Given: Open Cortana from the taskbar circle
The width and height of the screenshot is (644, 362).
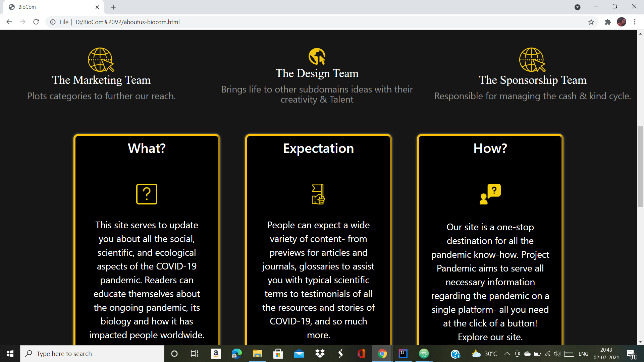Looking at the screenshot, I should 174,354.
